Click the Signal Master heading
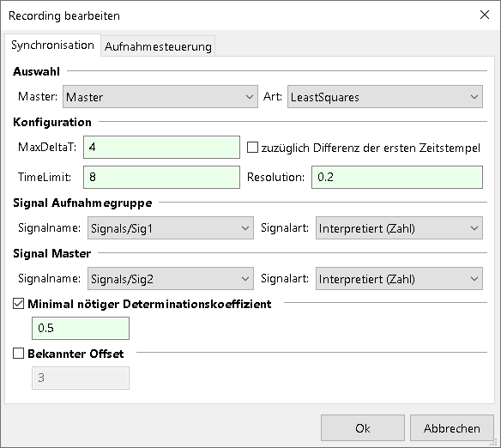 pos(51,253)
